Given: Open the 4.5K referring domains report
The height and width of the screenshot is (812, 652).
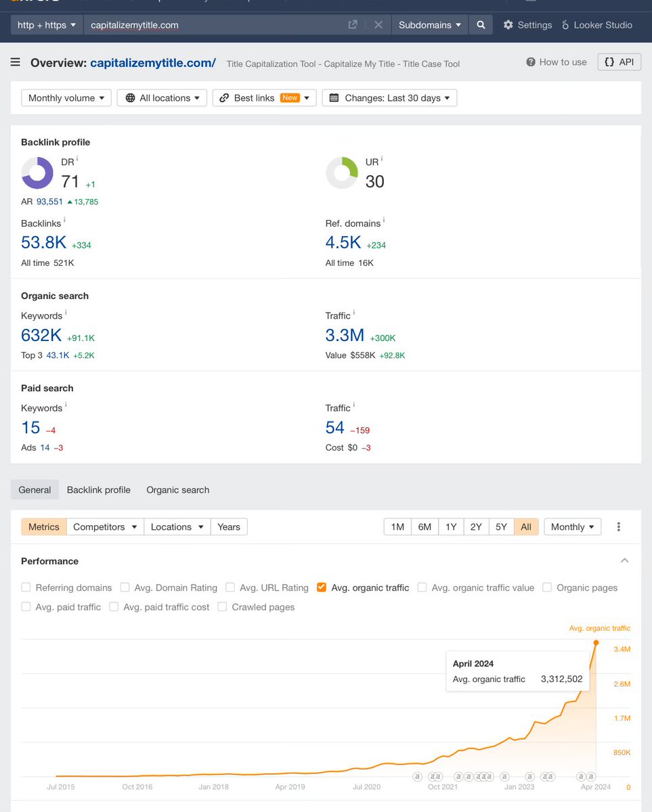Looking at the screenshot, I should point(343,242).
